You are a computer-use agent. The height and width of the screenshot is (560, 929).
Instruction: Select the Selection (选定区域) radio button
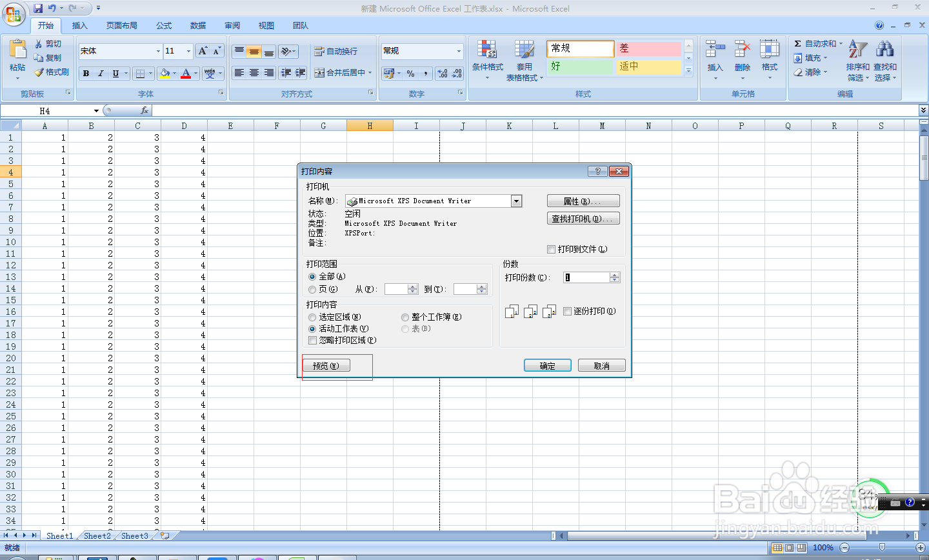click(x=312, y=317)
